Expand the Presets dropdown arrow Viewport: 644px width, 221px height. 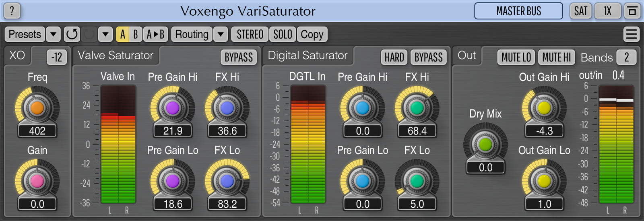pos(53,35)
